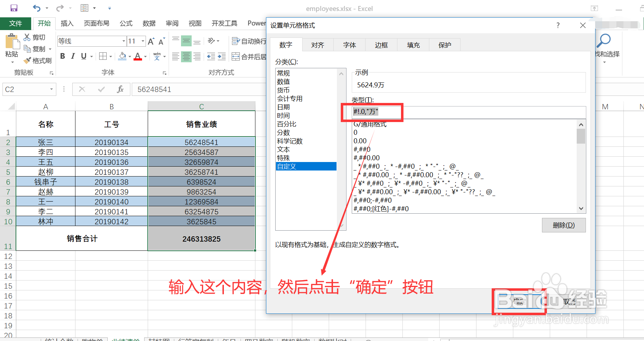
Task: Open the font size dropdown
Action: (x=143, y=41)
